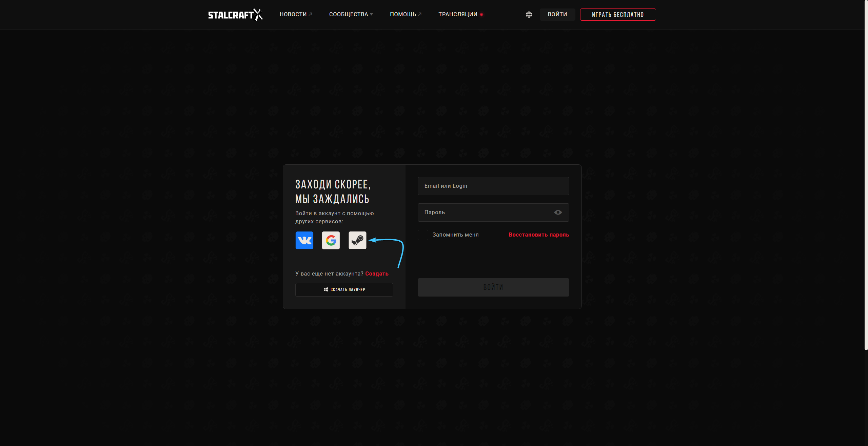
Task: Sign in with the Steam icon
Action: pyautogui.click(x=357, y=240)
